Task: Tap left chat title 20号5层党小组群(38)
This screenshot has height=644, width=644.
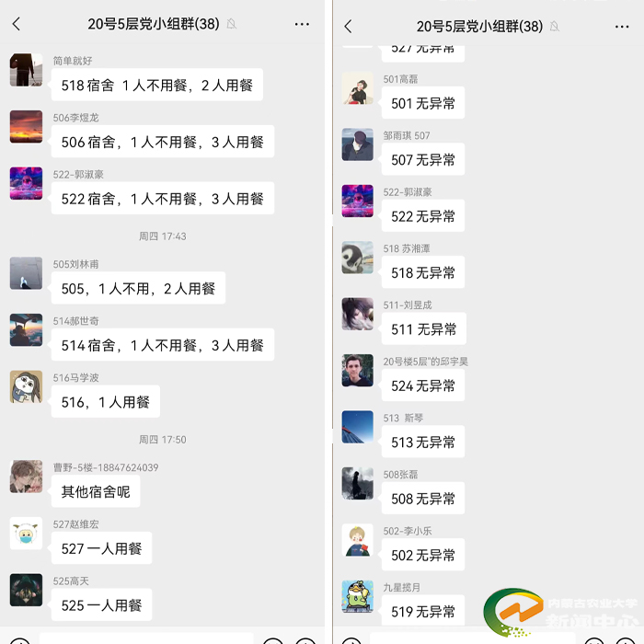Action: click(154, 24)
